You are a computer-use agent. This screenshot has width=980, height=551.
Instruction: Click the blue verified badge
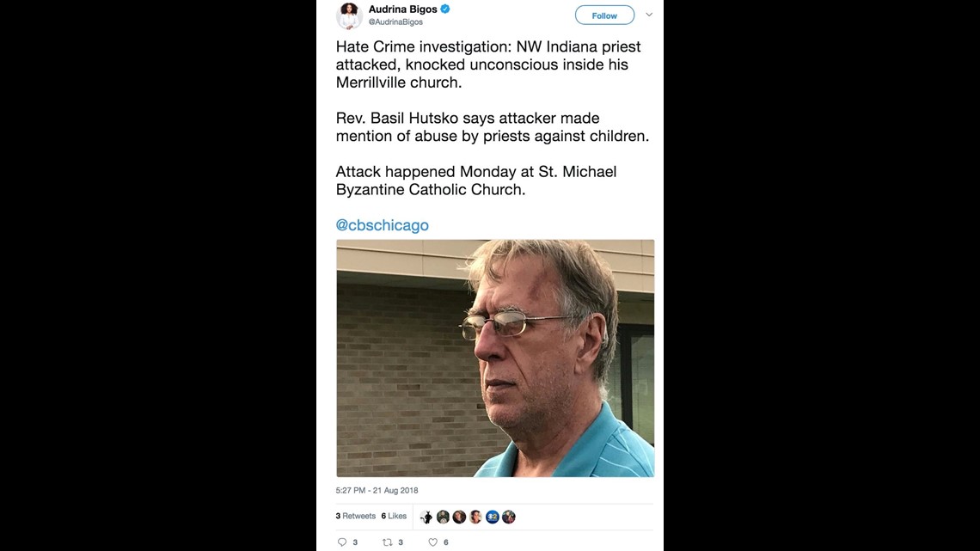[445, 9]
